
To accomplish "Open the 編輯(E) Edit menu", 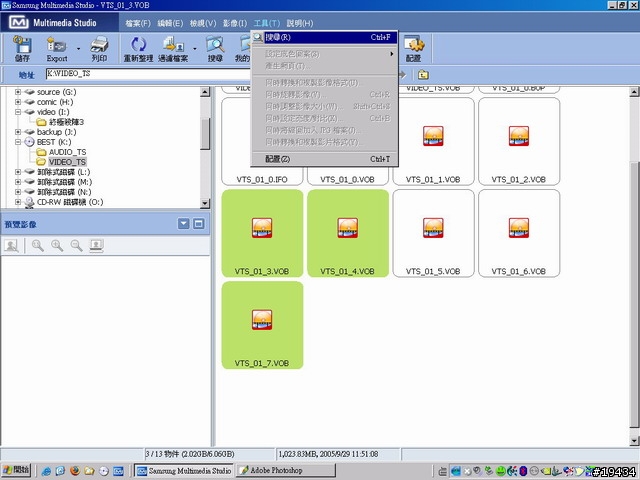I will (170, 23).
